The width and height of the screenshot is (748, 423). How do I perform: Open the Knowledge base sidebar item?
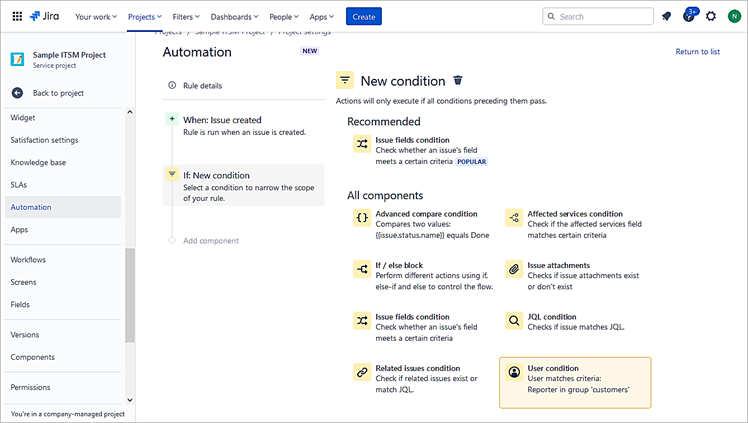point(38,162)
